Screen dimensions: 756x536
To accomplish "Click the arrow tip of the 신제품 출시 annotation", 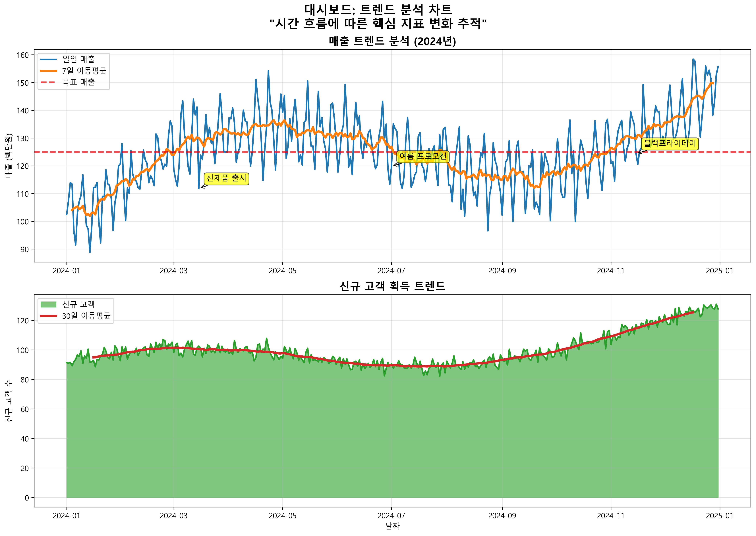I will (200, 188).
